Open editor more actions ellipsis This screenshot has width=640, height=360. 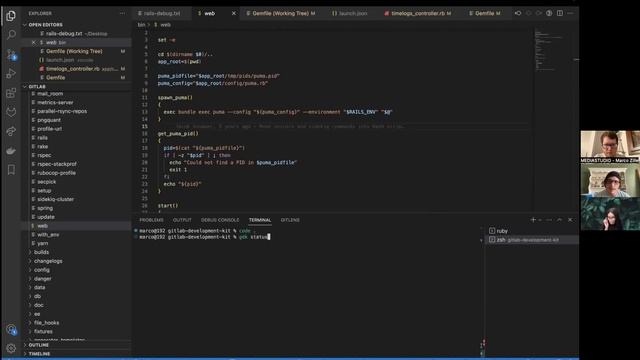click(x=570, y=13)
